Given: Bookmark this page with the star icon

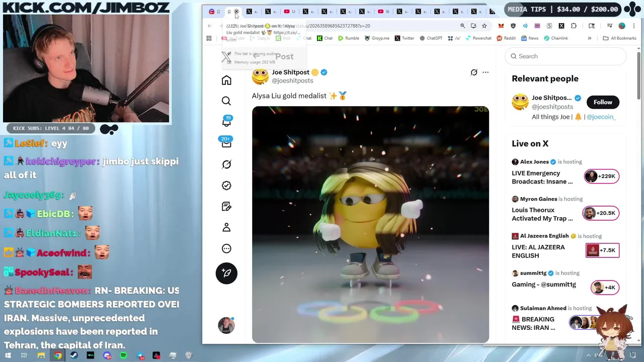Looking at the screenshot, I should (x=484, y=26).
